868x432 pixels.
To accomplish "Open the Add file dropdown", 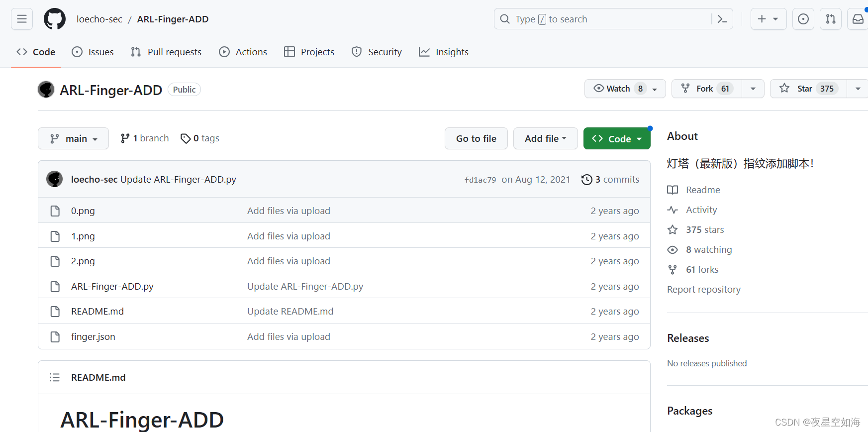I will click(546, 138).
